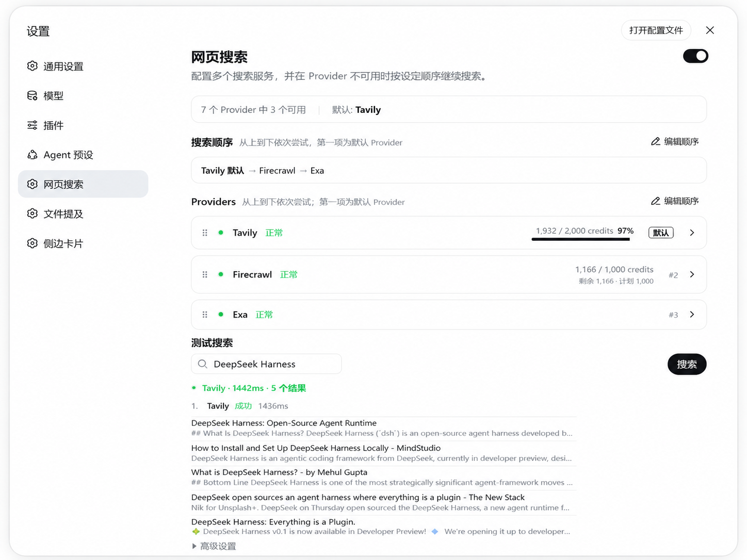Click the 模型 database icon in sidebar
The width and height of the screenshot is (747, 560).
(33, 95)
